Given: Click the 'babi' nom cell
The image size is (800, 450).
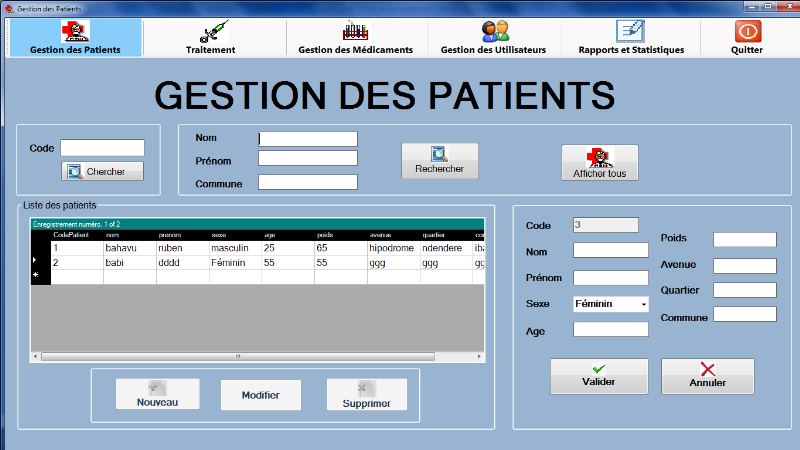Looking at the screenshot, I should (130, 263).
